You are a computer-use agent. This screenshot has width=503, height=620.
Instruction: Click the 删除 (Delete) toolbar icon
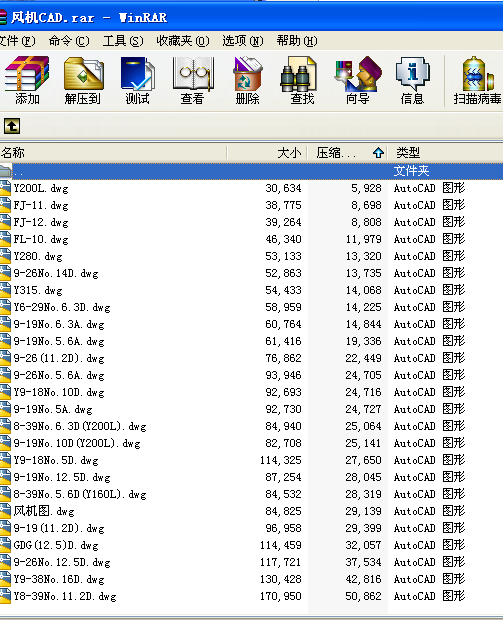[248, 80]
